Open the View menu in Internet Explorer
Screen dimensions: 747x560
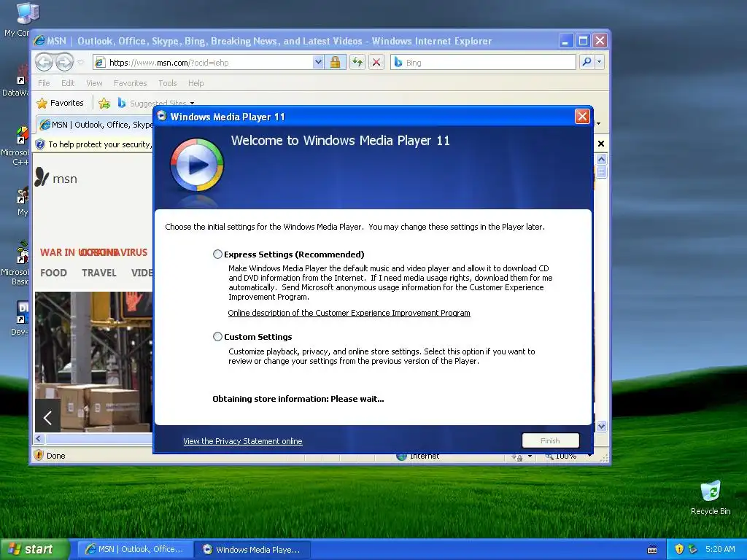(x=94, y=83)
